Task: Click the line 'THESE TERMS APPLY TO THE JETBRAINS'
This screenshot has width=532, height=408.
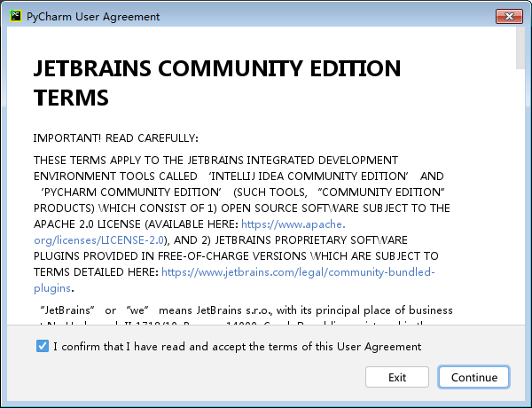Action: point(215,161)
